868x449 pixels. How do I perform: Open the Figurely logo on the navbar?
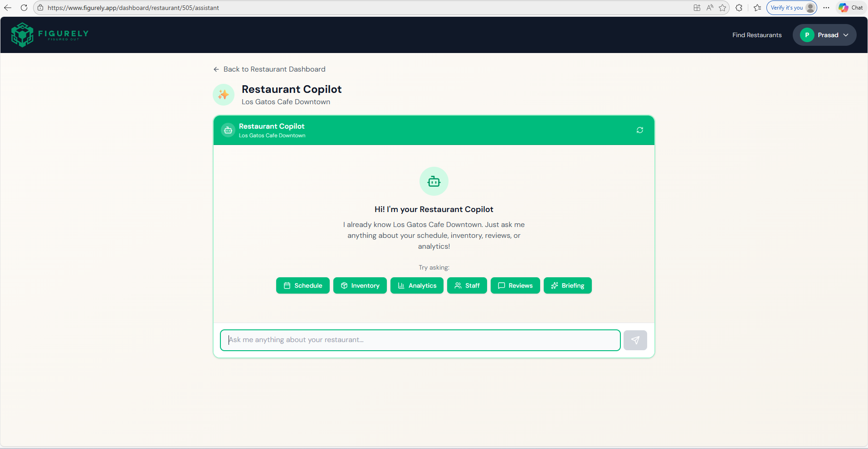click(x=50, y=34)
